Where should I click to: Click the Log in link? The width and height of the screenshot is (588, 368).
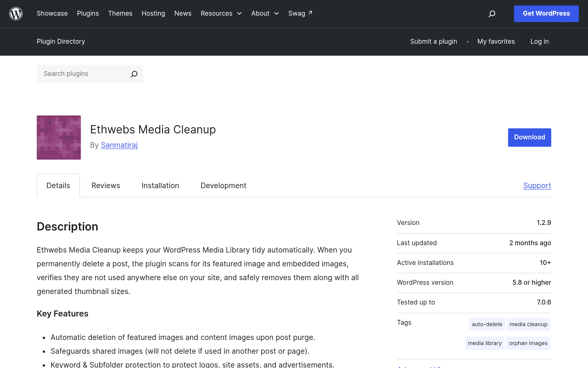click(x=540, y=41)
